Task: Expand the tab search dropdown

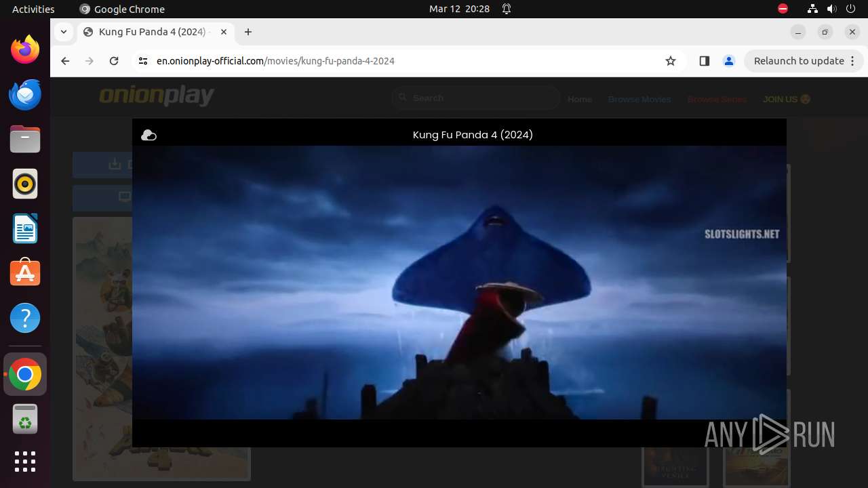Action: click(63, 32)
